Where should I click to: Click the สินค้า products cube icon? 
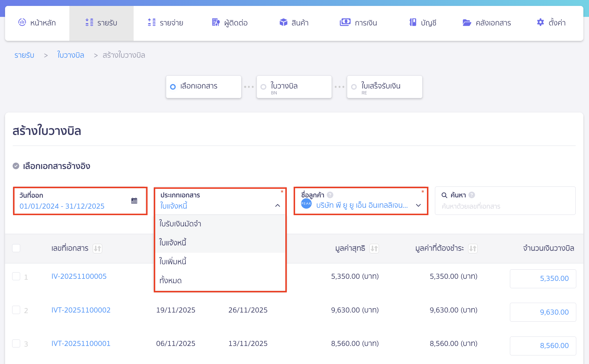pyautogui.click(x=283, y=22)
